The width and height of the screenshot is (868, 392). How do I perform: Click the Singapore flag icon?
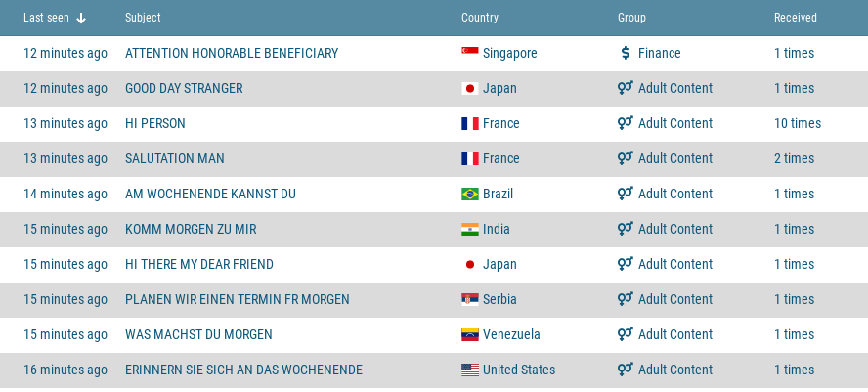tap(469, 53)
